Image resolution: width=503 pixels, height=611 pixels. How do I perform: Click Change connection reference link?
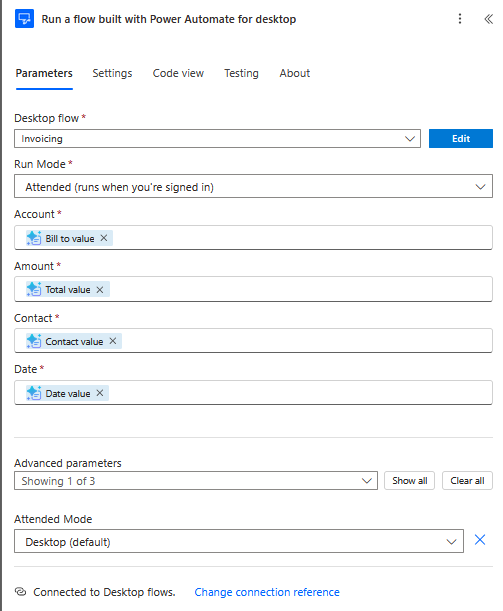point(267,592)
